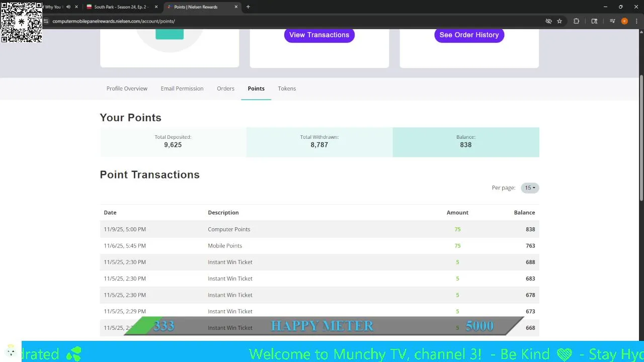This screenshot has width=644, height=362.
Task: Click the QR code overlay image
Action: 22,22
